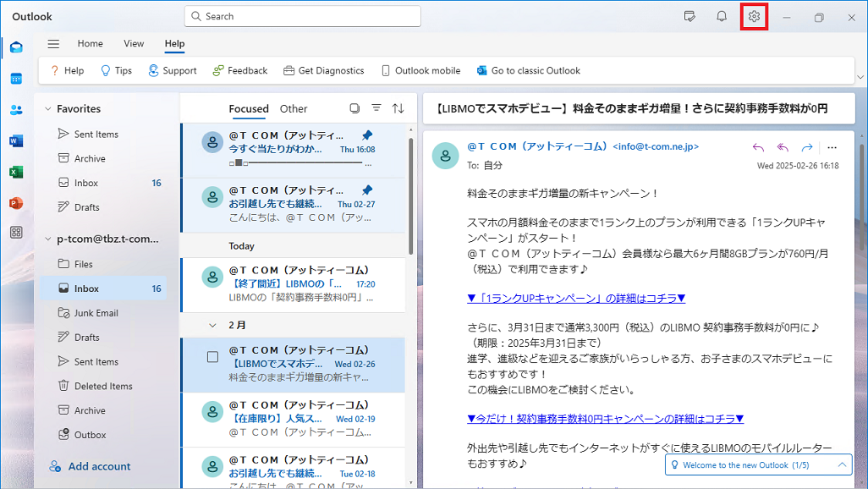Tick the checkbox on the selected LIBMO message

point(213,357)
